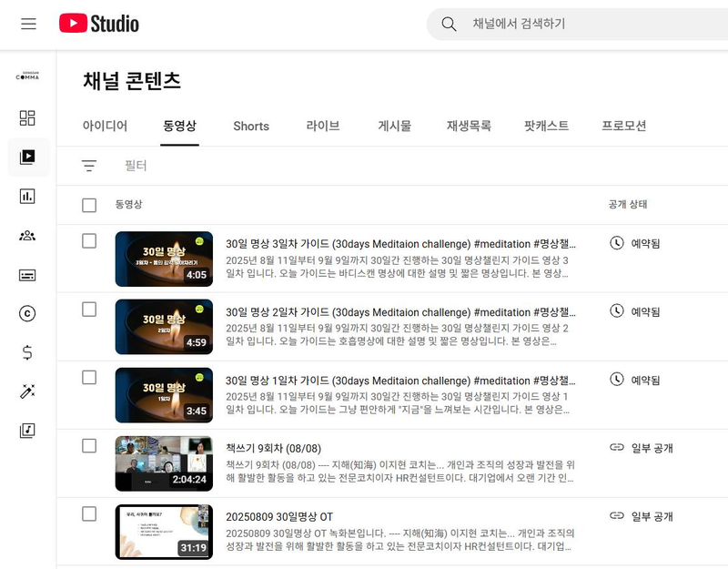The image size is (728, 569).
Task: Click description of 2일차 호흡명상 video
Action: click(x=398, y=335)
